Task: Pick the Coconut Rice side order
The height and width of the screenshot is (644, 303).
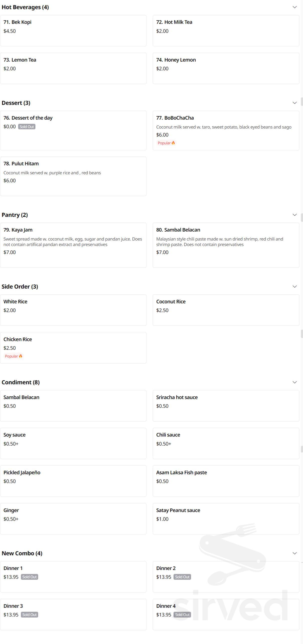Action: 226,310
